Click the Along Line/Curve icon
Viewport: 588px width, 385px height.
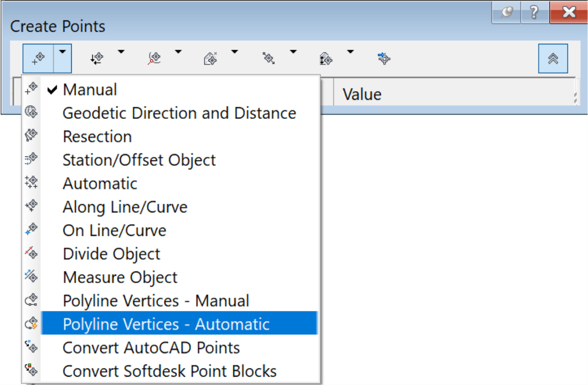(x=31, y=206)
